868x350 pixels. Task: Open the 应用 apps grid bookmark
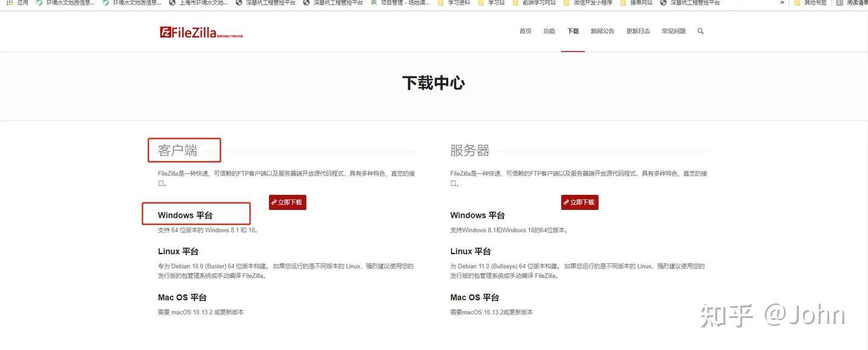coord(17,3)
